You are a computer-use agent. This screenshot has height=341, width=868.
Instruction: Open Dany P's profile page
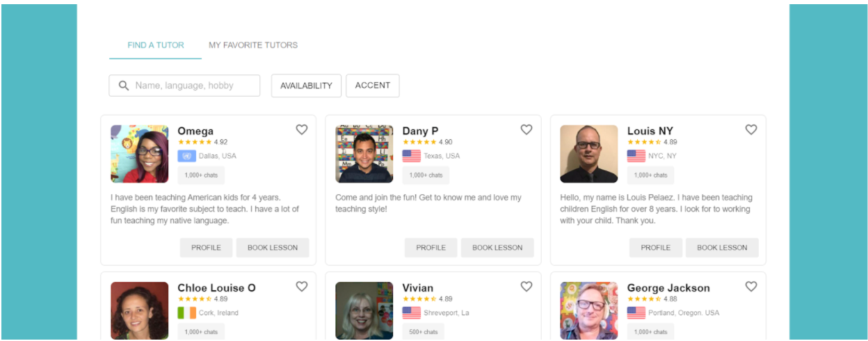431,248
